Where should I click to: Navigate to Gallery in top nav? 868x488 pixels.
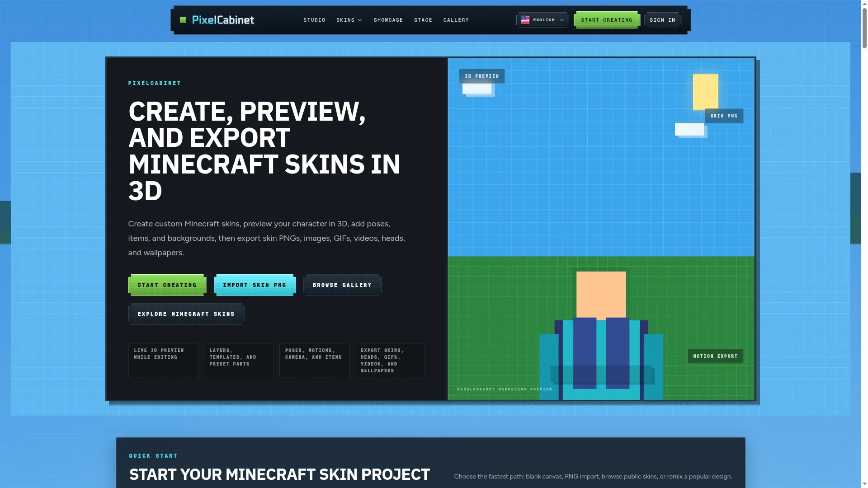click(x=456, y=20)
